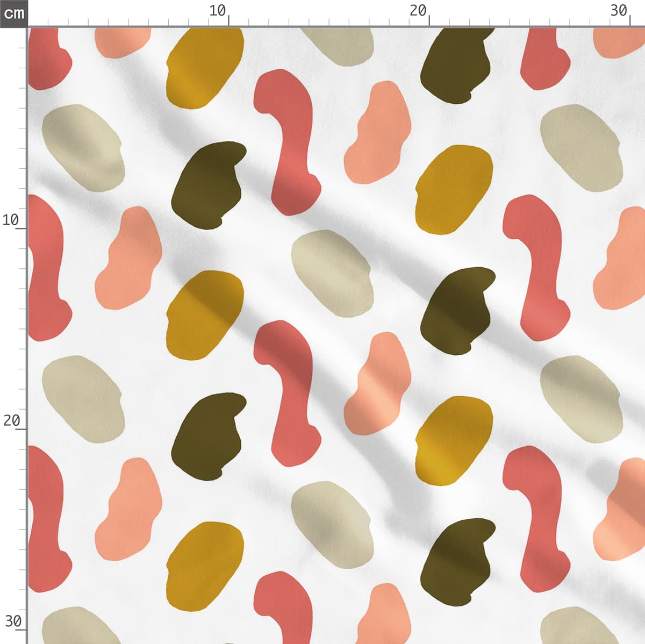Select the 30 mark on the horizontal ruler

(x=619, y=10)
